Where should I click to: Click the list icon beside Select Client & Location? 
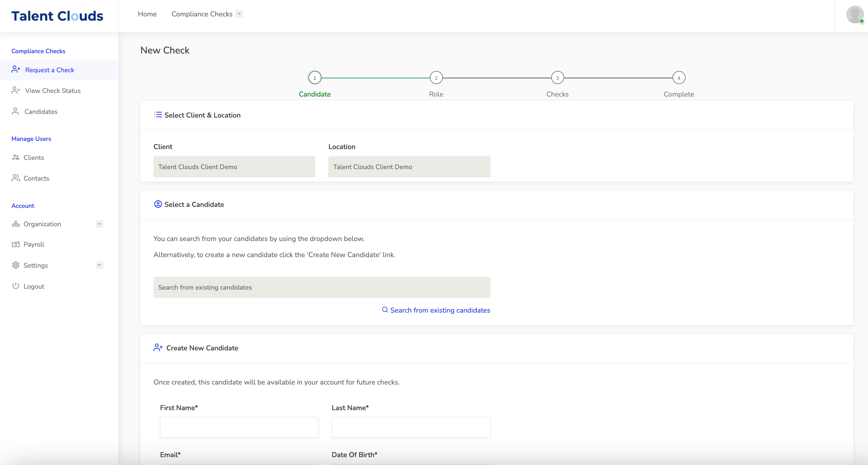point(158,115)
